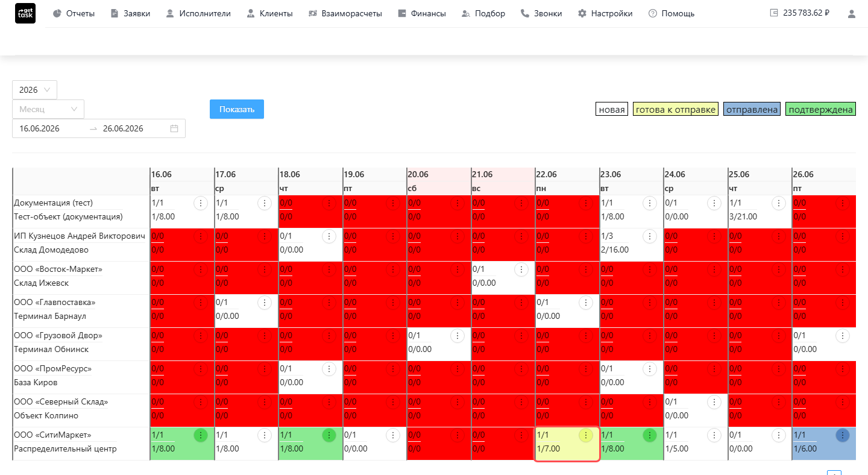The image size is (868, 475).
Task: Open three-dot menu for Северный Склад 24.06 cell
Action: tap(714, 402)
